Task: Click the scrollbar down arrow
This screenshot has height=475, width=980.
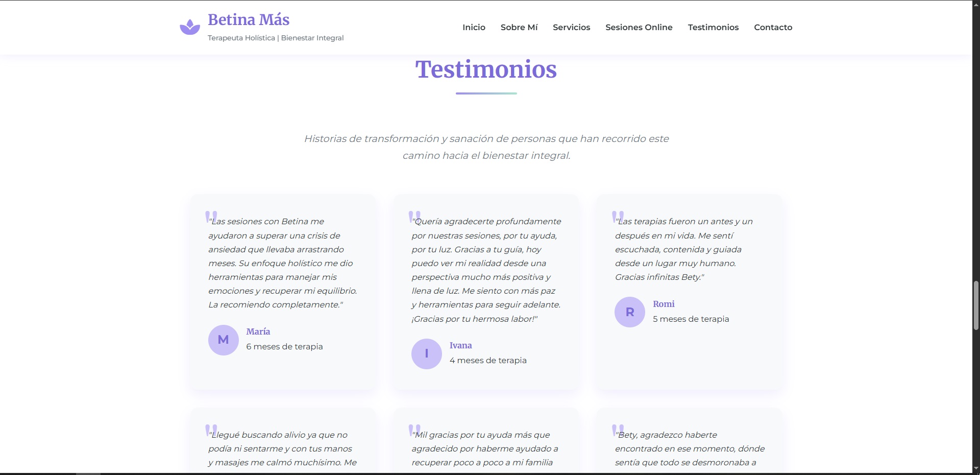Action: point(976,468)
